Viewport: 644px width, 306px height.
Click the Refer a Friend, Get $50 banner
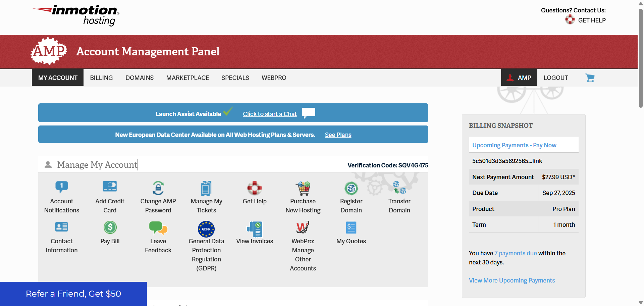73,294
